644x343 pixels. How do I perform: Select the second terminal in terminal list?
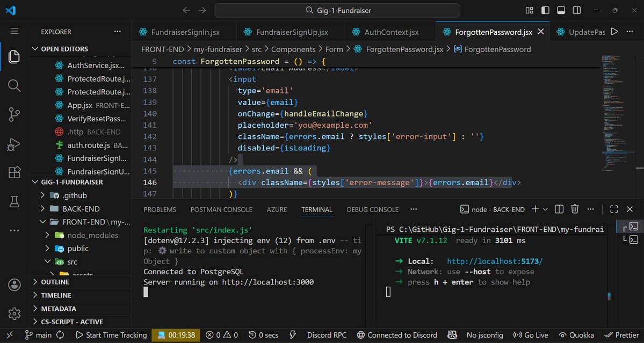(630, 239)
